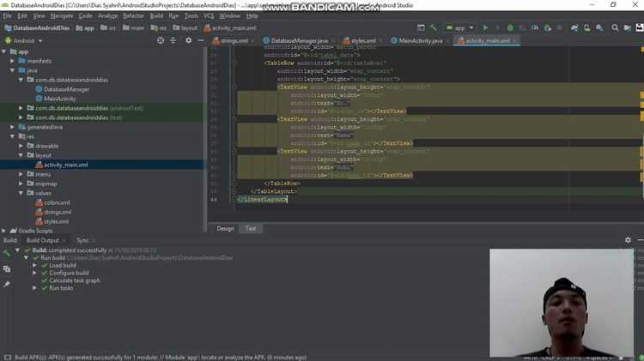
Task: Click the Debug app bug icon
Action: tap(509, 27)
